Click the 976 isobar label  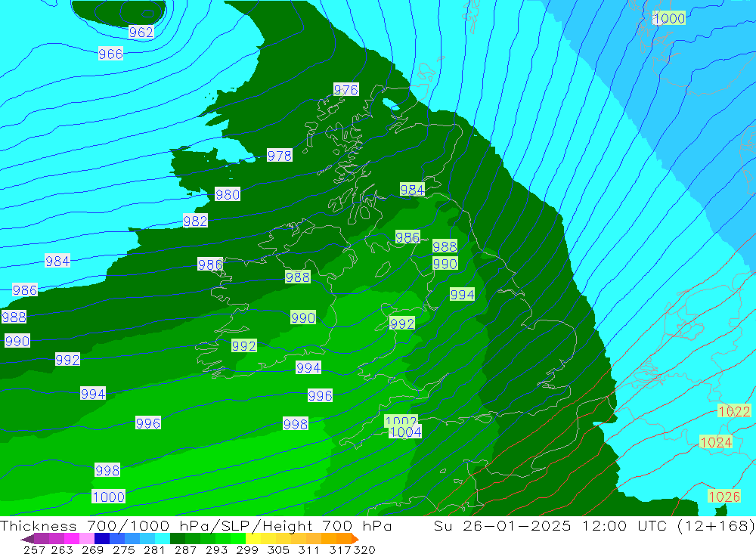[x=345, y=90]
